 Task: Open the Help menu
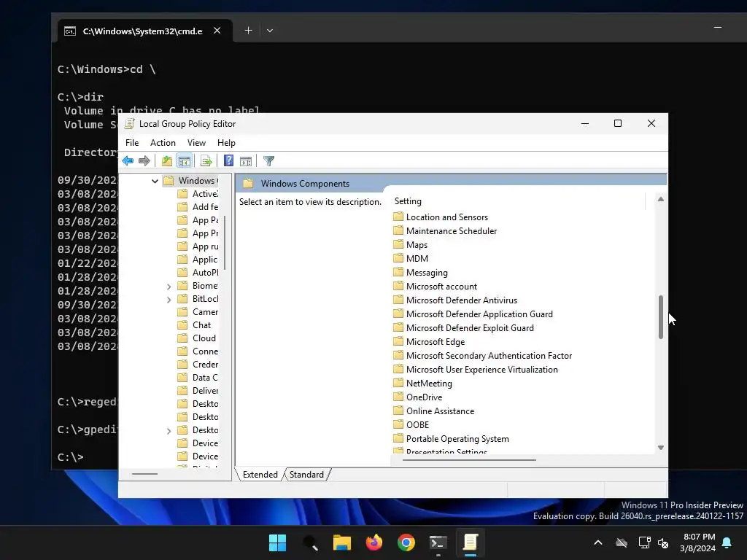coord(226,143)
